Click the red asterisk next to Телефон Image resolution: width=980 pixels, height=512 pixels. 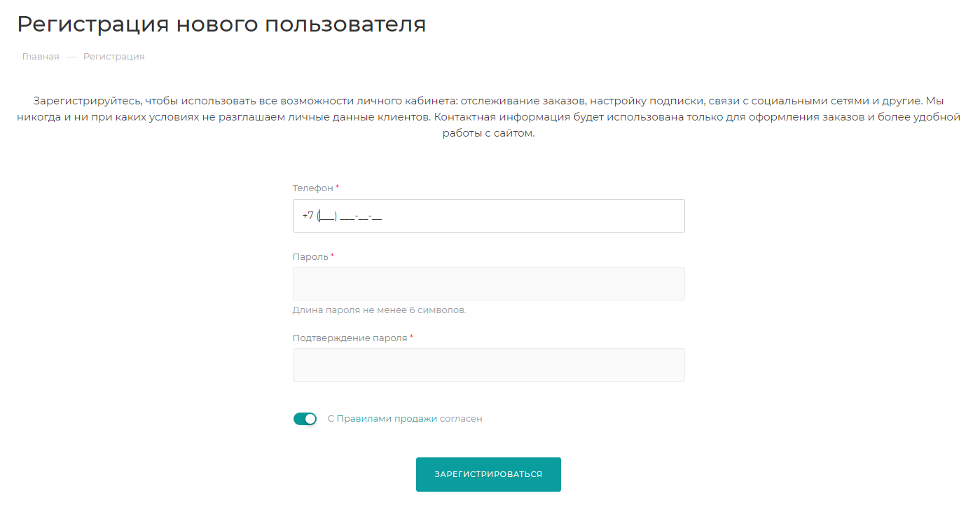point(337,188)
